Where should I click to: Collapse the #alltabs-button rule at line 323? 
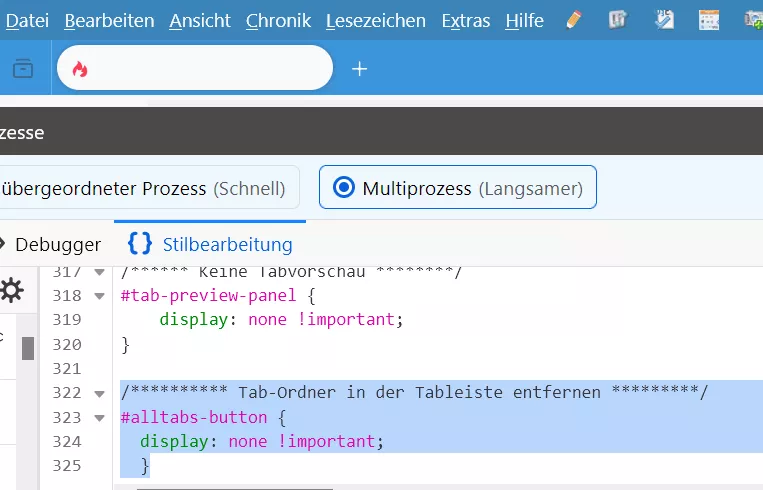(x=99, y=418)
